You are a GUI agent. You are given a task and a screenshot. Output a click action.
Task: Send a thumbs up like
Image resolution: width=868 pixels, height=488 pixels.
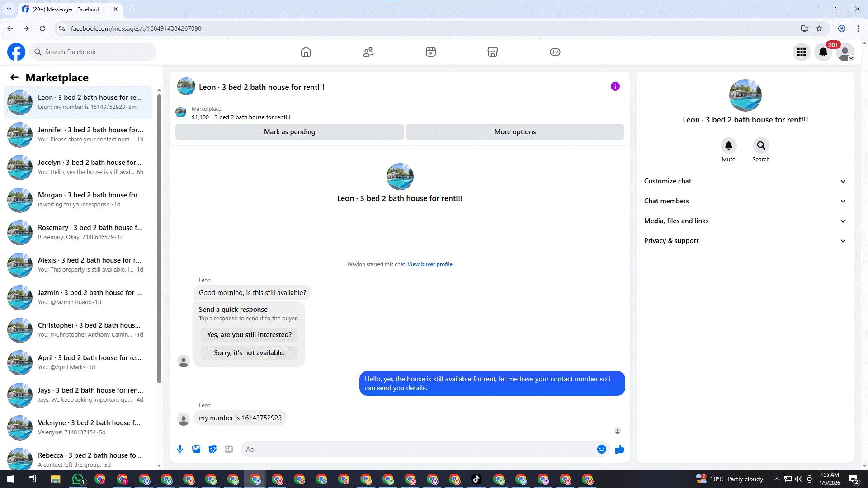tap(619, 449)
